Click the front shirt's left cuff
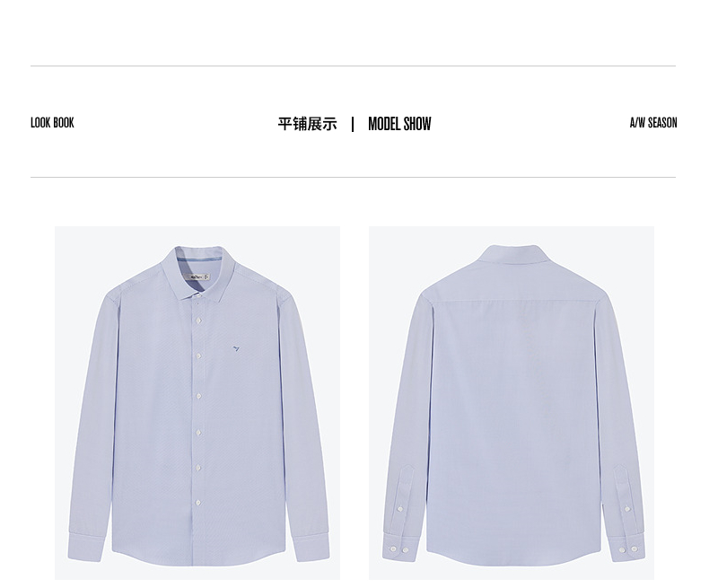The image size is (709, 588). point(86,547)
